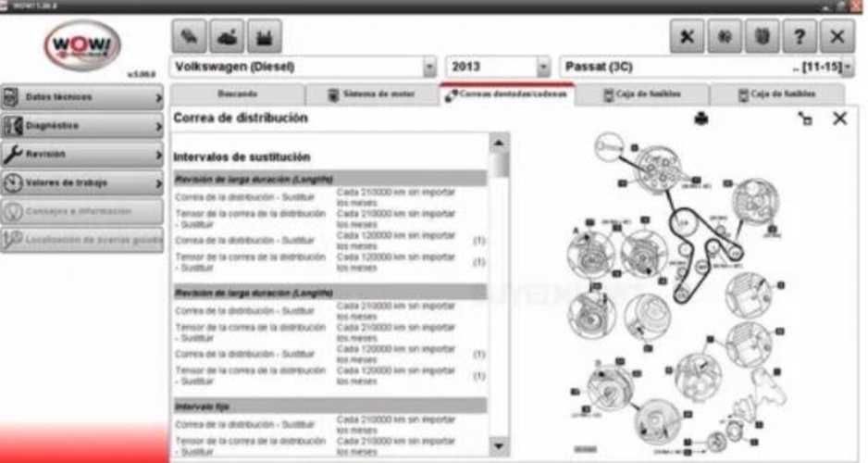Viewport: 868px width, 463px height.
Task: Select the truck/industrial vehicle toolbar icon
Action: (x=265, y=36)
